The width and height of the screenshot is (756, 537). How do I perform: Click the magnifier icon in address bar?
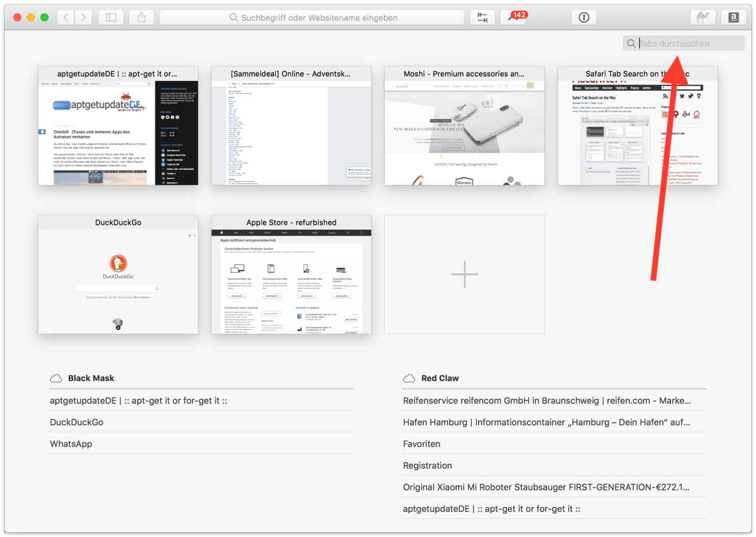tap(234, 18)
